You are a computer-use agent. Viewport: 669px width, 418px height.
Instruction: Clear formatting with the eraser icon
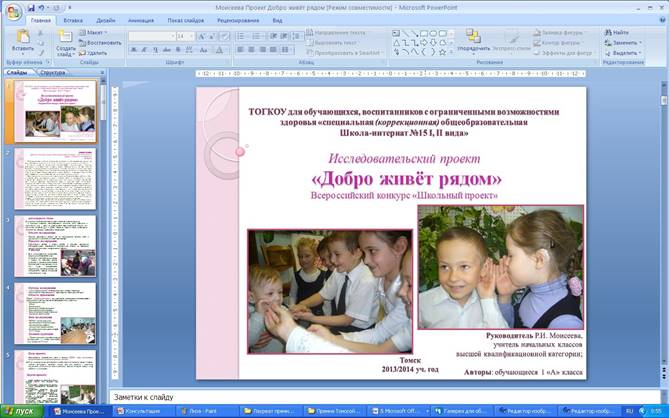[224, 36]
